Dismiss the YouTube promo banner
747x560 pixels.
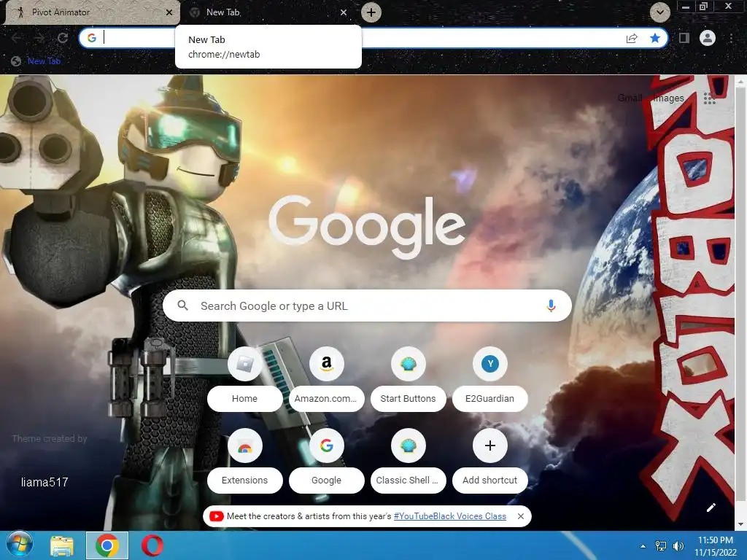(x=521, y=516)
